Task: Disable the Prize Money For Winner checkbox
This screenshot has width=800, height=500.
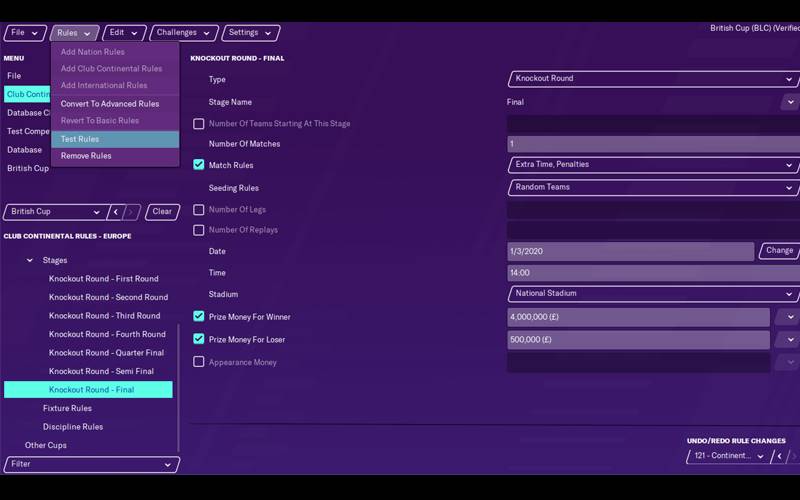Action: click(x=199, y=317)
